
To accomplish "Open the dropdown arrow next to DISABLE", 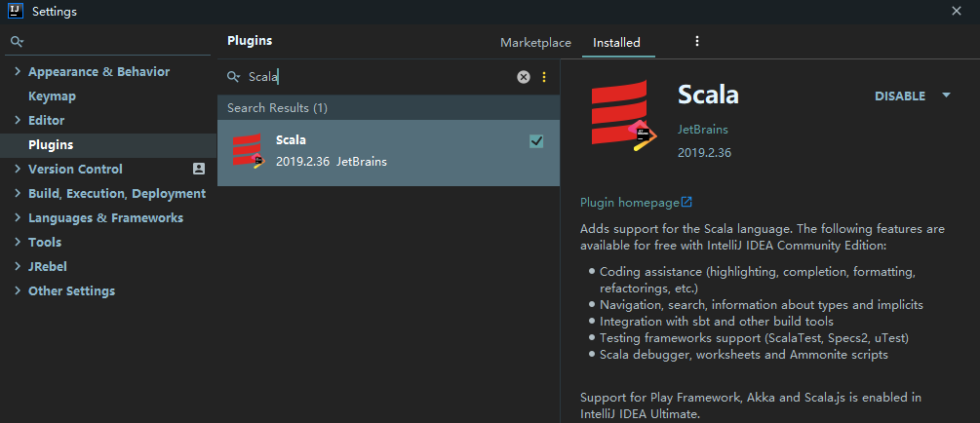I will (946, 96).
